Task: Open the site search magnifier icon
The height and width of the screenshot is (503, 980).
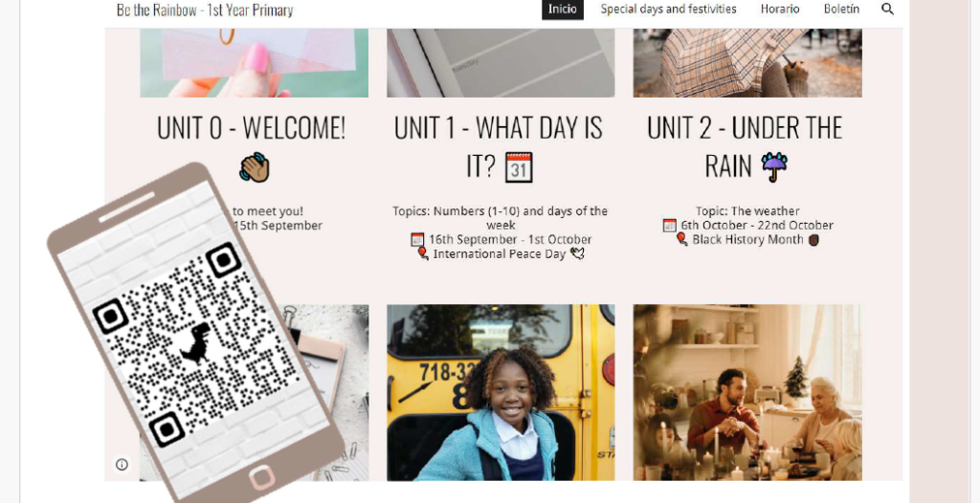Action: (x=887, y=9)
